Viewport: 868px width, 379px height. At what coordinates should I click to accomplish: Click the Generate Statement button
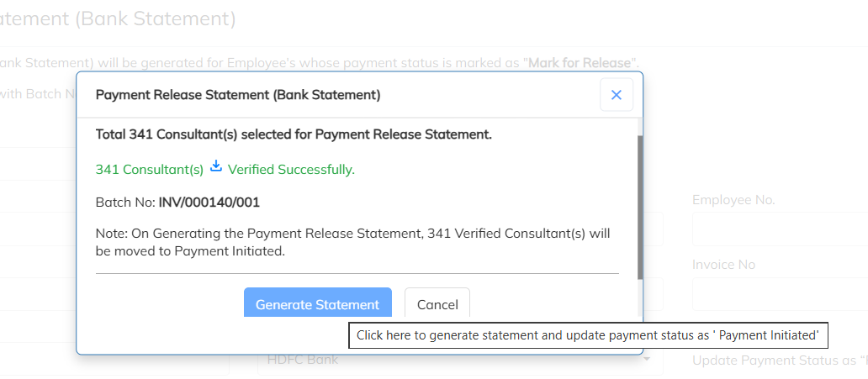click(317, 303)
